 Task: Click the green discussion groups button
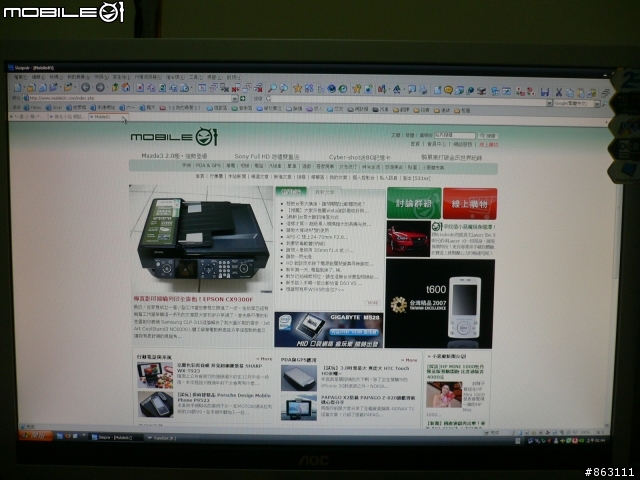click(414, 203)
